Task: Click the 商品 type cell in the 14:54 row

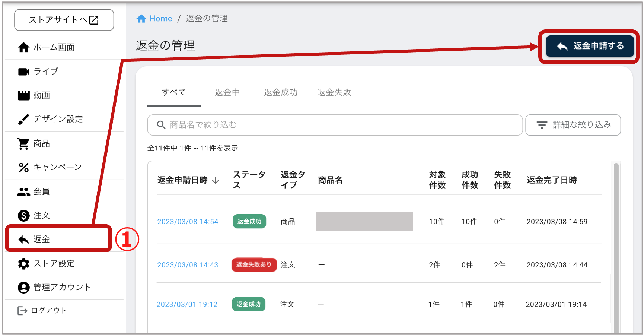Action: (288, 222)
